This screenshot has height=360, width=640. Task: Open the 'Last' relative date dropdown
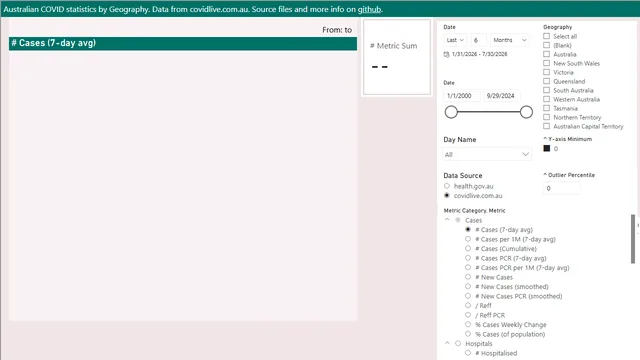click(x=455, y=40)
